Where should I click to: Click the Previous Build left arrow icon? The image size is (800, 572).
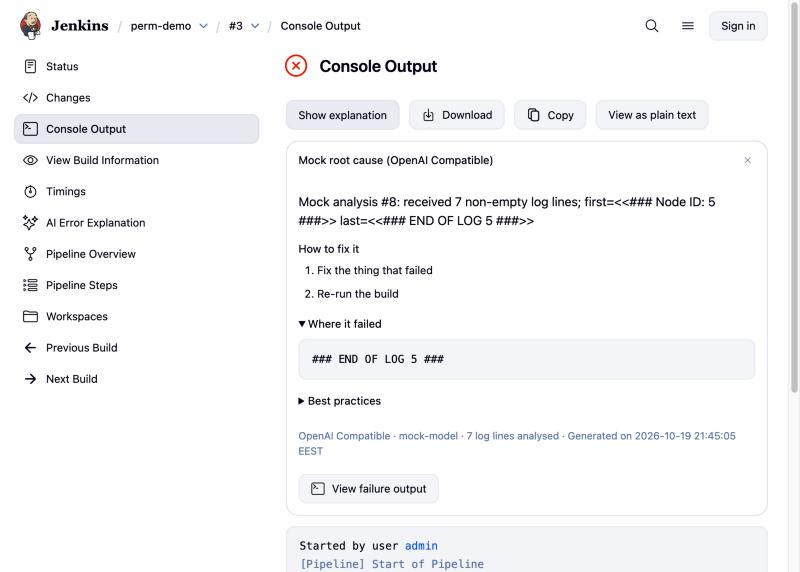click(x=31, y=347)
